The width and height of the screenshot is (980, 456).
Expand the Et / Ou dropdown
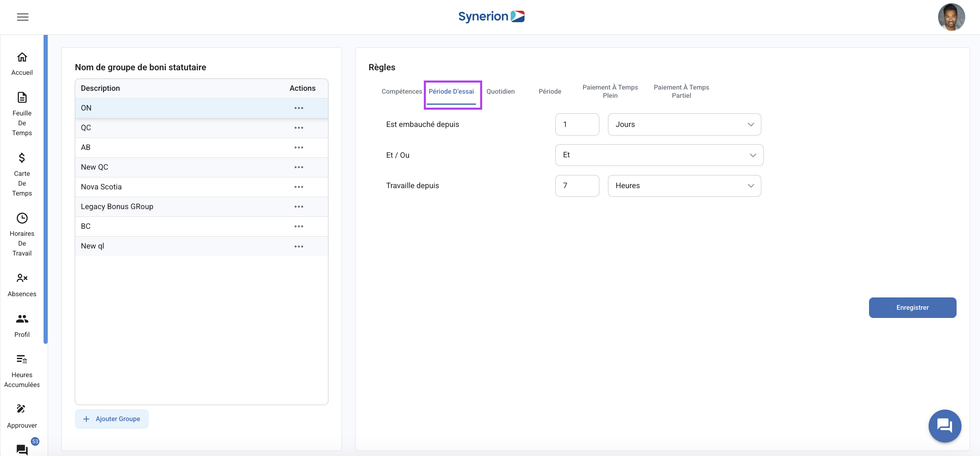click(x=659, y=155)
